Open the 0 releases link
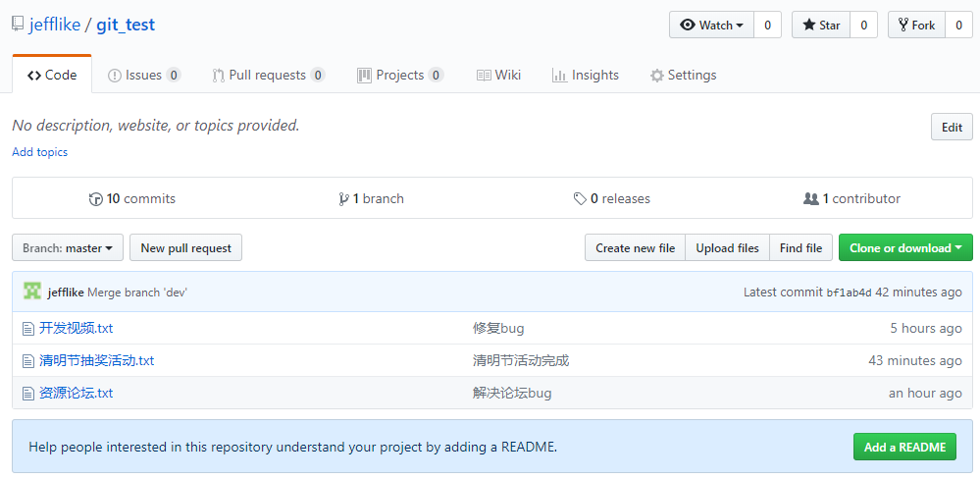This screenshot has height=479, width=980. (x=612, y=199)
